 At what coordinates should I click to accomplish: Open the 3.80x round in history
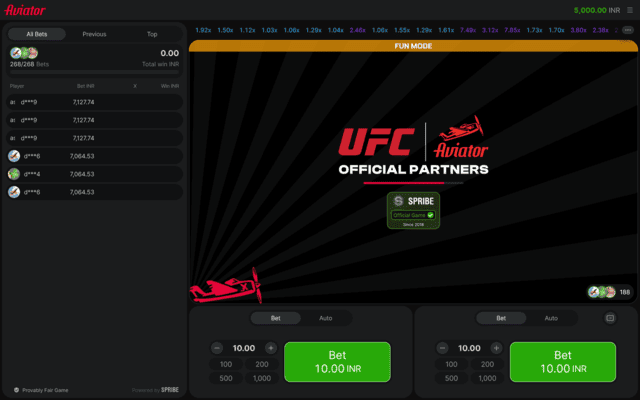pyautogui.click(x=578, y=30)
